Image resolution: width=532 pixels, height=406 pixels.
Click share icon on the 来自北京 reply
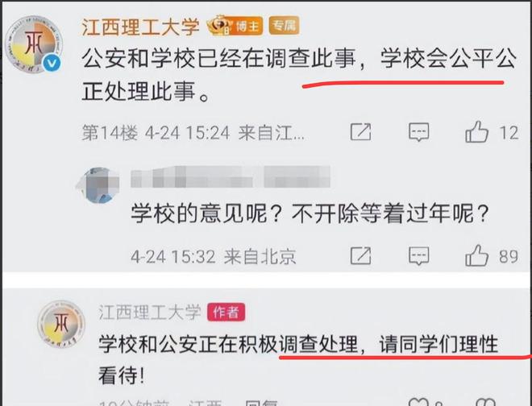point(360,256)
